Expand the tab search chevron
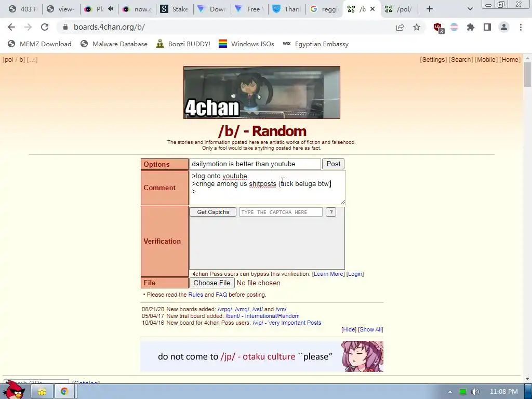Screen dimensions: 532x399 point(470,9)
